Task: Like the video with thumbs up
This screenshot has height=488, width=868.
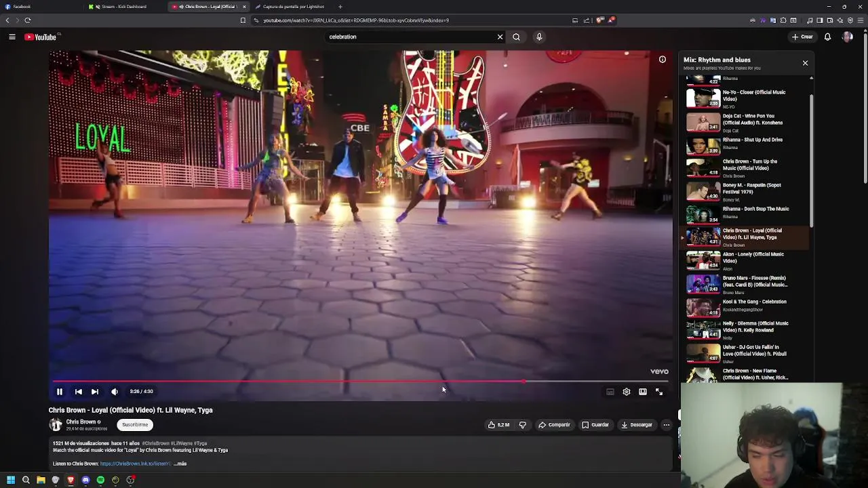Action: (499, 425)
